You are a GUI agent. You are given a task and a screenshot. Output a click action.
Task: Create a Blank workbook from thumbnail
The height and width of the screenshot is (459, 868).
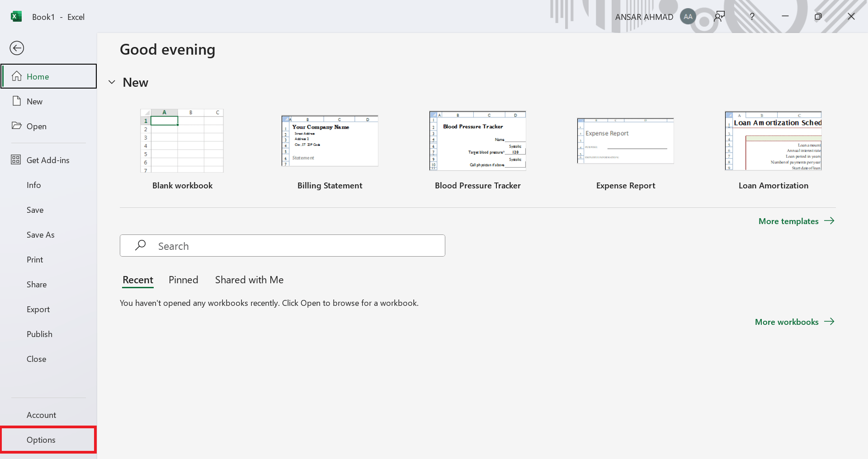tap(182, 141)
